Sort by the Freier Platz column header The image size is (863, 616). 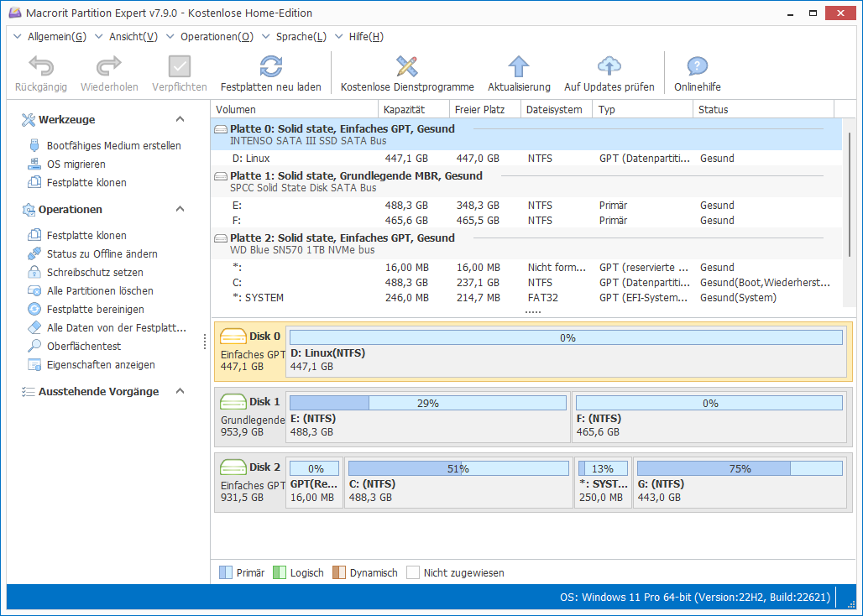click(485, 109)
